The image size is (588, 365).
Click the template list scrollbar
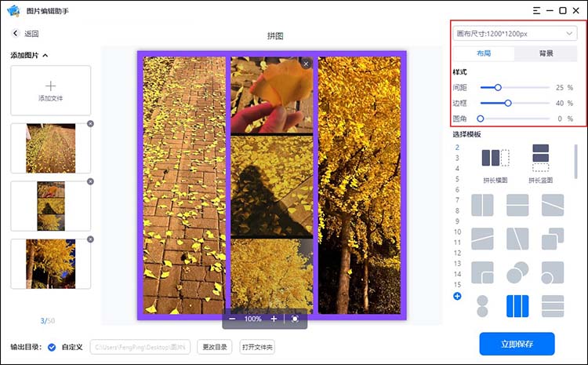pos(576,162)
